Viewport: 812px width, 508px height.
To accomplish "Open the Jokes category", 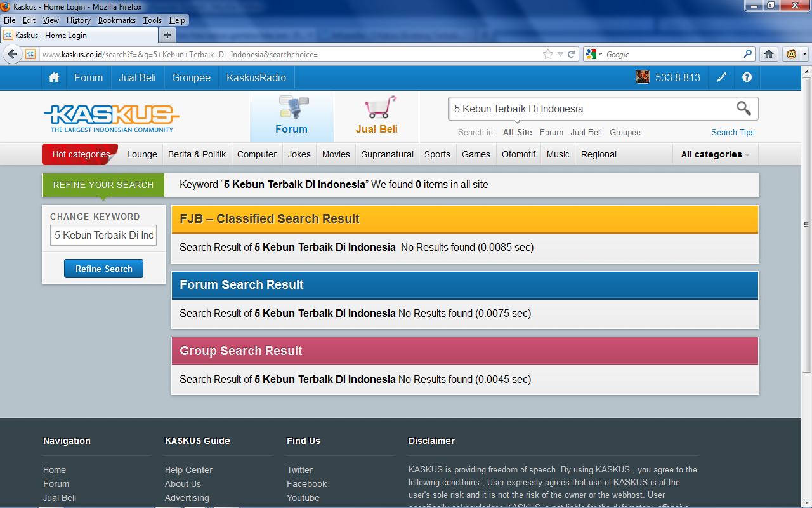I will [x=299, y=154].
